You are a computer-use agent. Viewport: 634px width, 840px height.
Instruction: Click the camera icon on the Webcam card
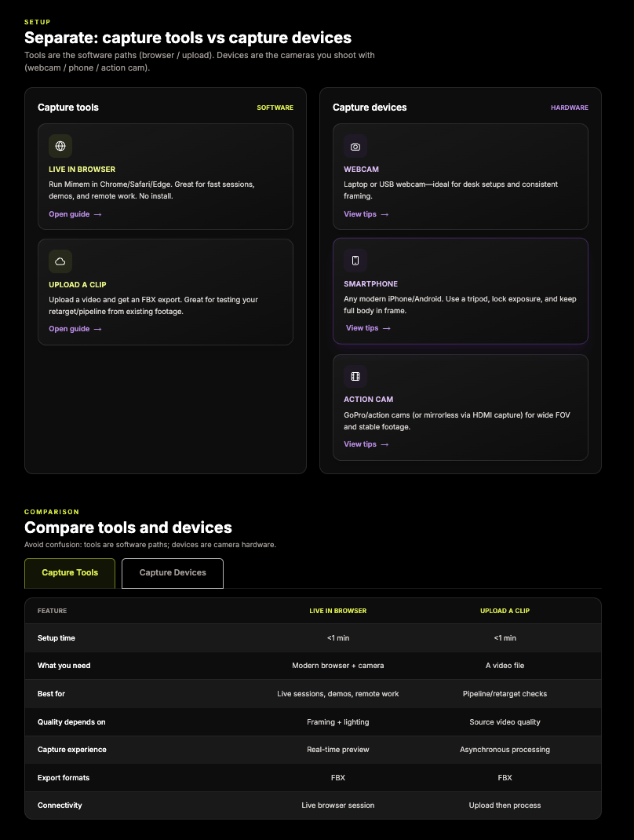[355, 146]
